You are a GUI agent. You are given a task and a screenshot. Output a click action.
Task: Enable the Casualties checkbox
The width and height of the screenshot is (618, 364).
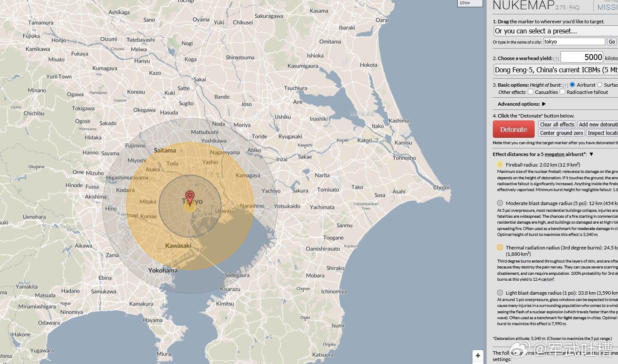pyautogui.click(x=530, y=91)
